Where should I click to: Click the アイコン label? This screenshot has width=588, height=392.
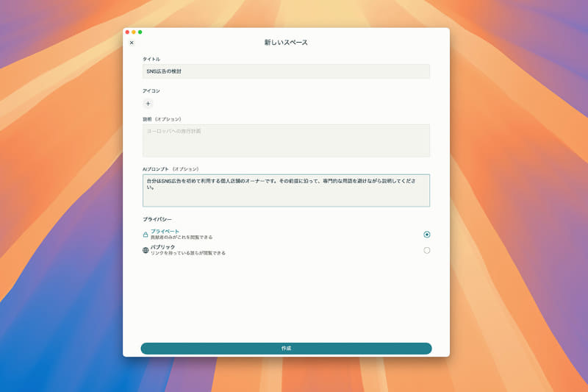[x=151, y=90]
